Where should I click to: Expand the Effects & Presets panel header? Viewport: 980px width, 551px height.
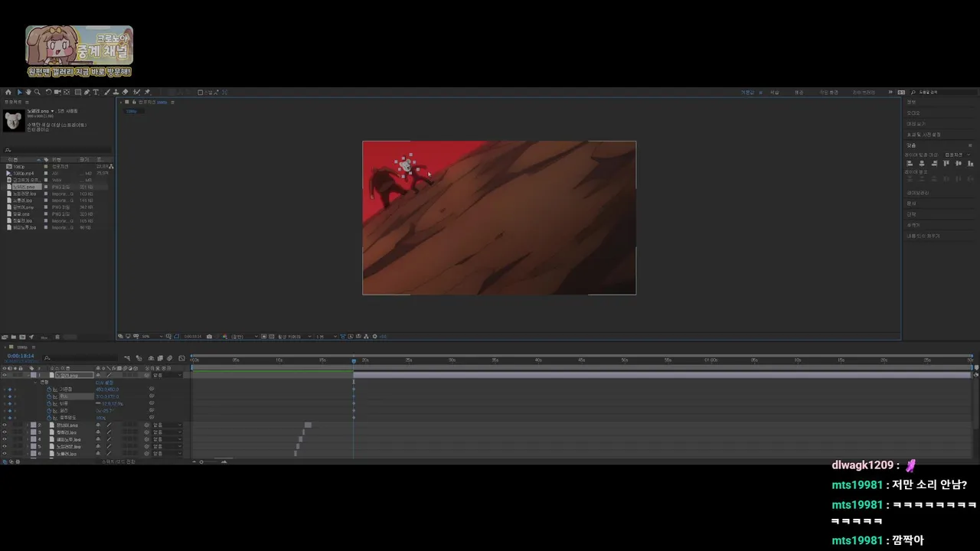pos(923,135)
